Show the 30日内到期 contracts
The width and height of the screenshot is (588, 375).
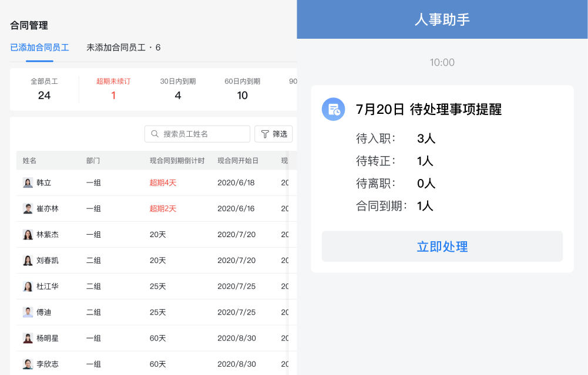pos(178,90)
